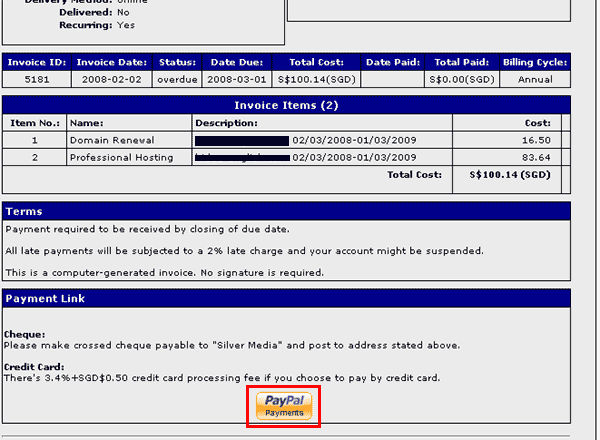Click invoice date 2008-02-02

click(112, 80)
